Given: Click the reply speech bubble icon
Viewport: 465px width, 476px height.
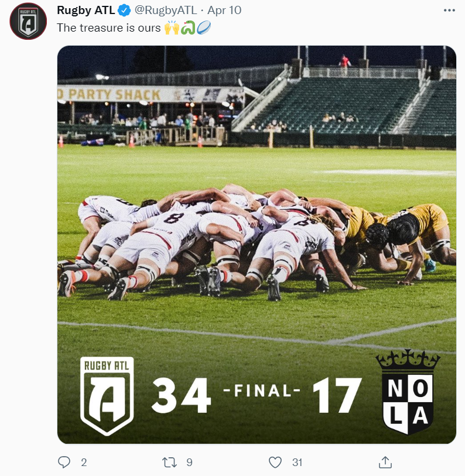Looking at the screenshot, I should (64, 462).
